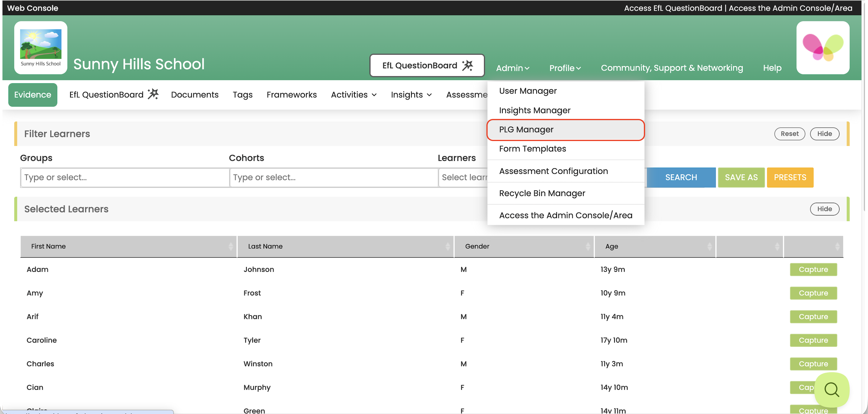Sort by the First Name column arrows
Screen dimensions: 868x414
coord(230,246)
